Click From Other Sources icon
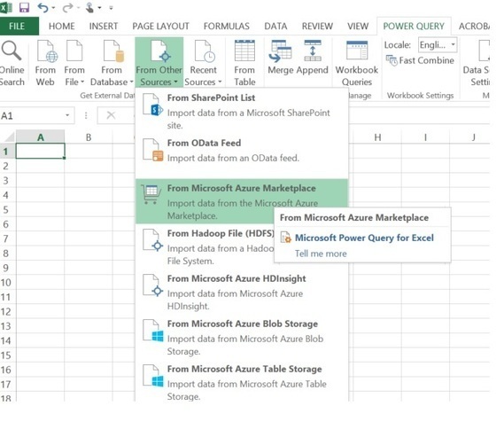 160,51
